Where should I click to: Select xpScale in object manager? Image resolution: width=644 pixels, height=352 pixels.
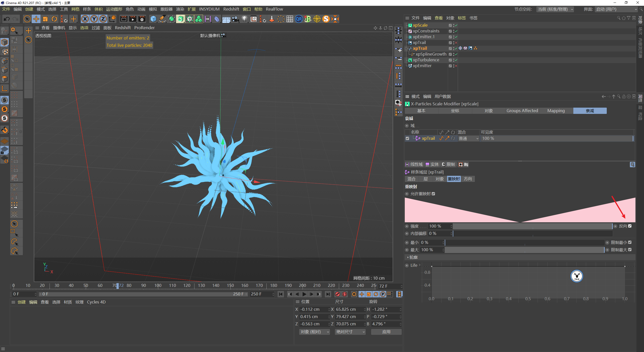click(x=420, y=25)
